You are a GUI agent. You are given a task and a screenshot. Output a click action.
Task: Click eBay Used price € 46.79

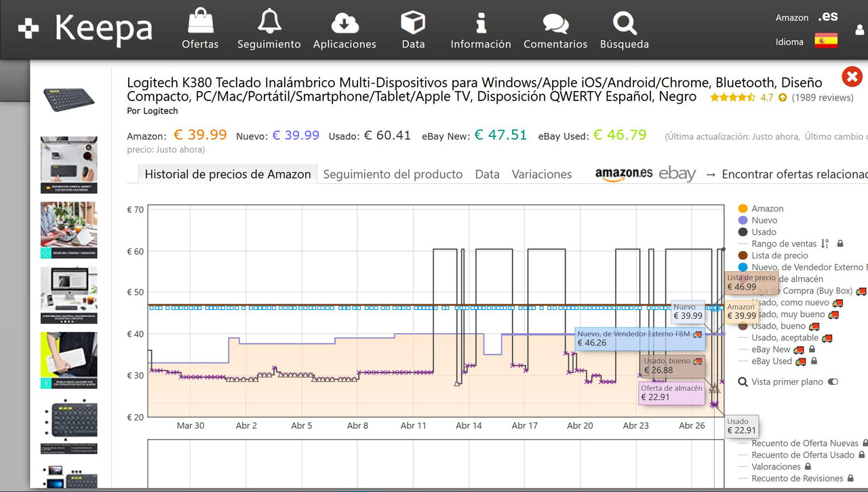(x=620, y=135)
